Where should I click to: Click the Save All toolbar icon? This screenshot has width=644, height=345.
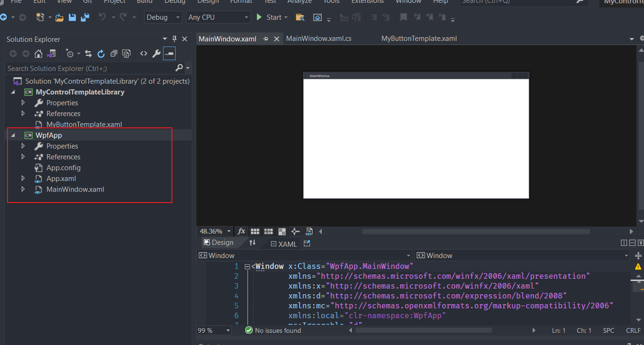pos(85,17)
